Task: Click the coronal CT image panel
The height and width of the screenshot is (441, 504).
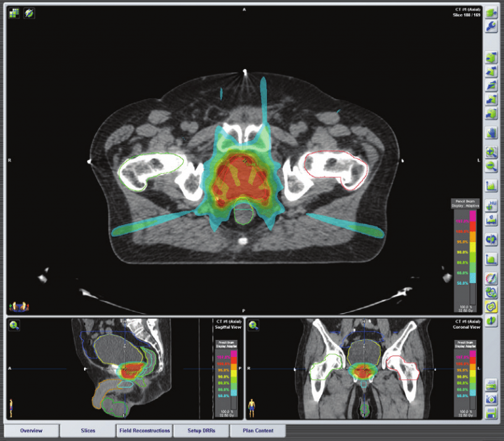Action: 364,369
